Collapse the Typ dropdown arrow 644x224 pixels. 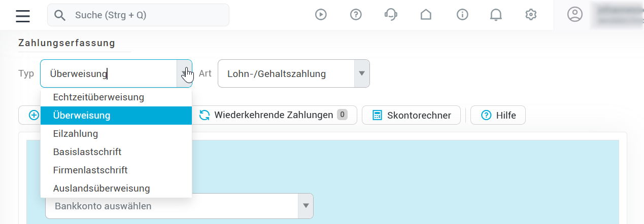point(184,73)
